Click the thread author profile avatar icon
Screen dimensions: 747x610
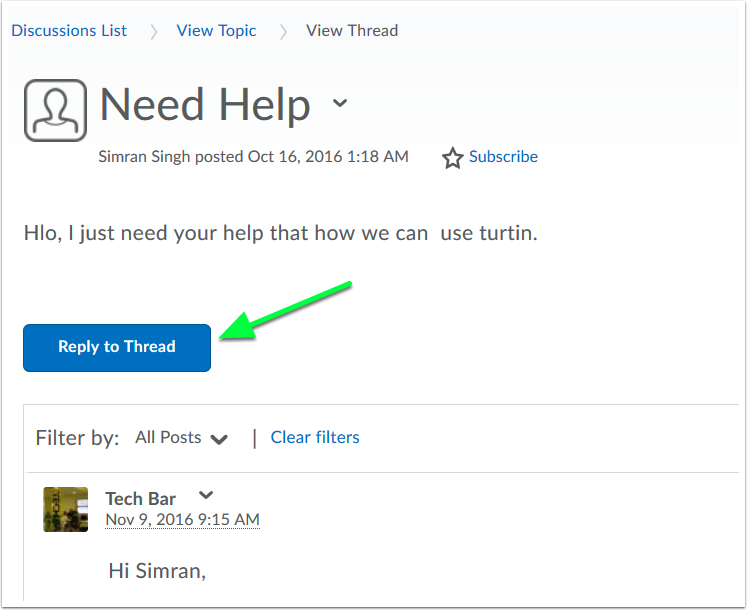(x=55, y=110)
